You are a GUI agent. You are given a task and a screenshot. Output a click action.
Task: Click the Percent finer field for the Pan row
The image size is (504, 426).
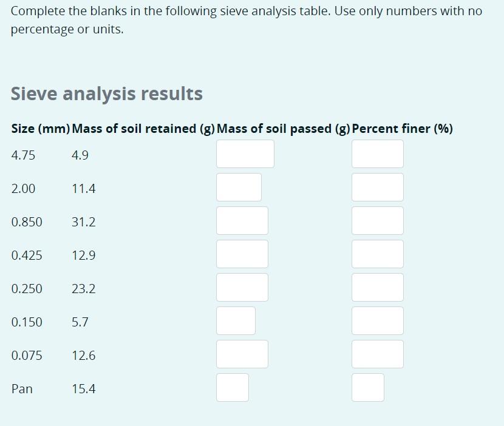(367, 387)
